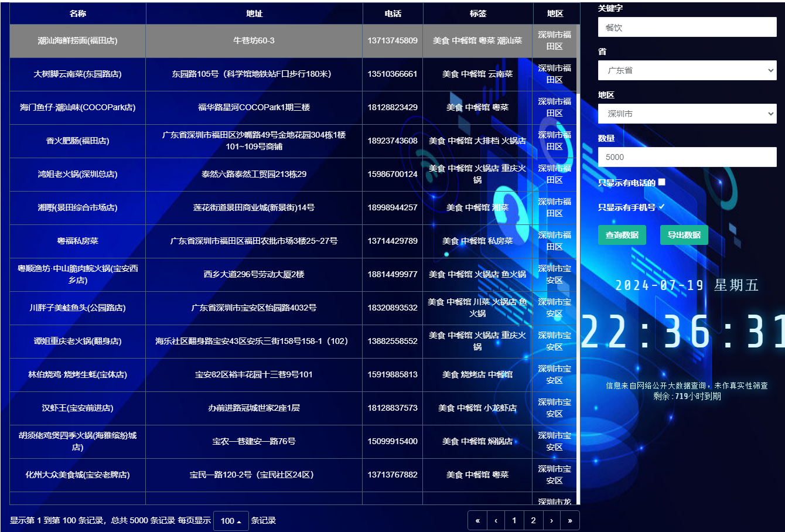Select the 标签 column header

pyautogui.click(x=477, y=13)
